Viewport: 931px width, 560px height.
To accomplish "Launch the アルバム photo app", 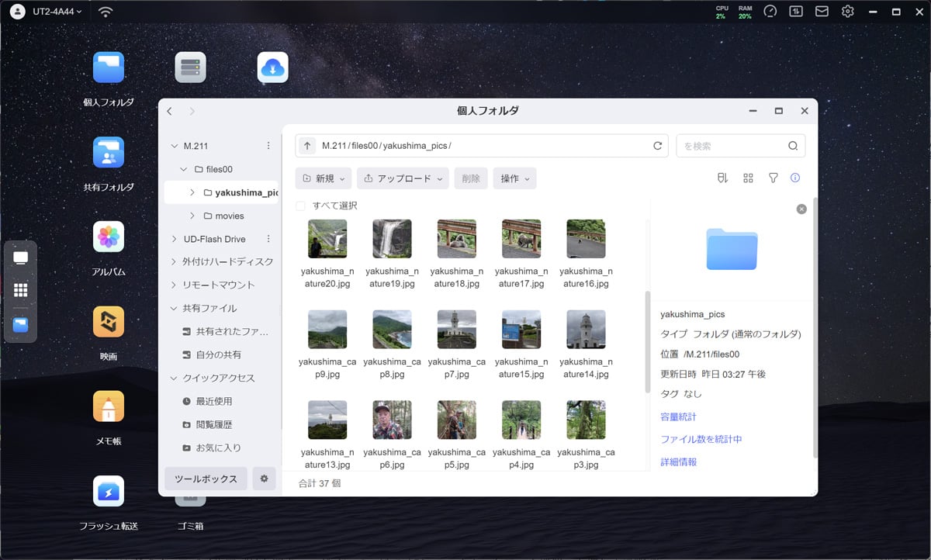I will coord(109,237).
